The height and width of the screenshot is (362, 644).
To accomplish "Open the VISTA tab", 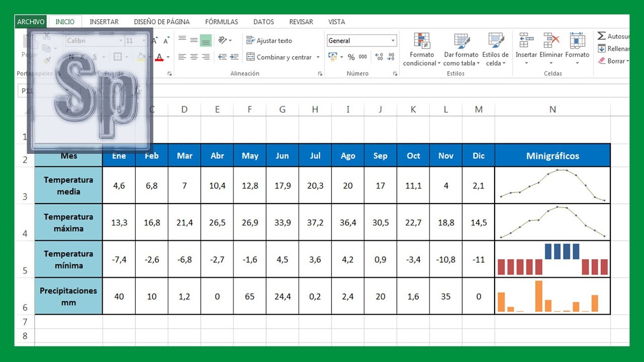I will coord(337,22).
